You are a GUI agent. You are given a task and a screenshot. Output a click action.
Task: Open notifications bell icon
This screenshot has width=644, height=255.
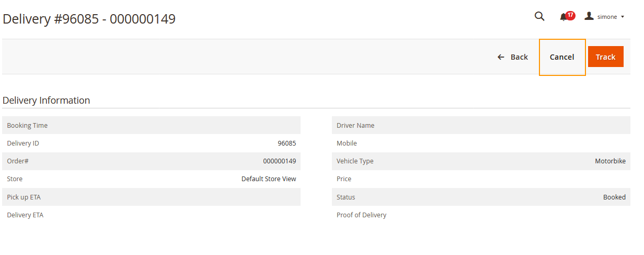click(563, 17)
